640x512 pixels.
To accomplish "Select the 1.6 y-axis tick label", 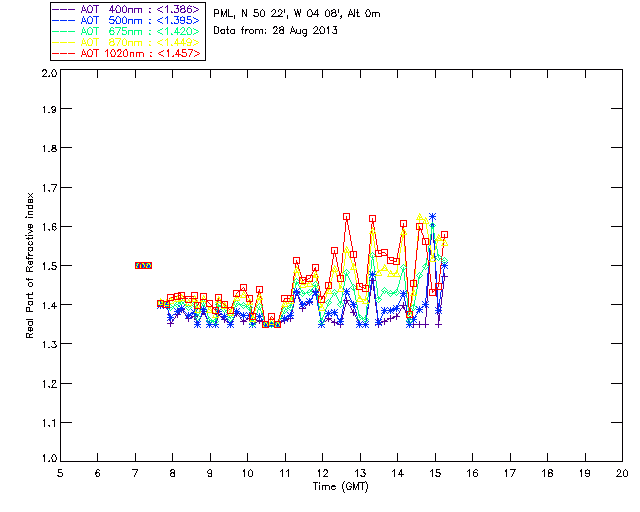I will (x=49, y=227).
